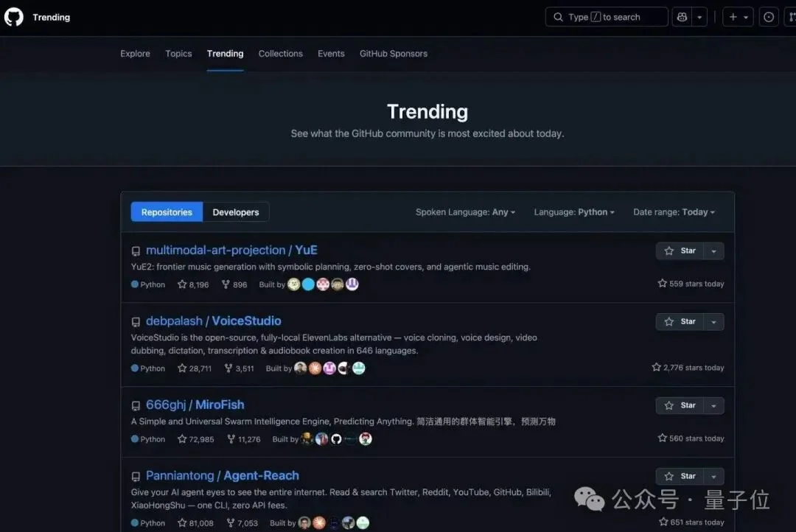796x532 pixels.
Task: Open first contributor avatar for YuE
Action: (x=294, y=284)
